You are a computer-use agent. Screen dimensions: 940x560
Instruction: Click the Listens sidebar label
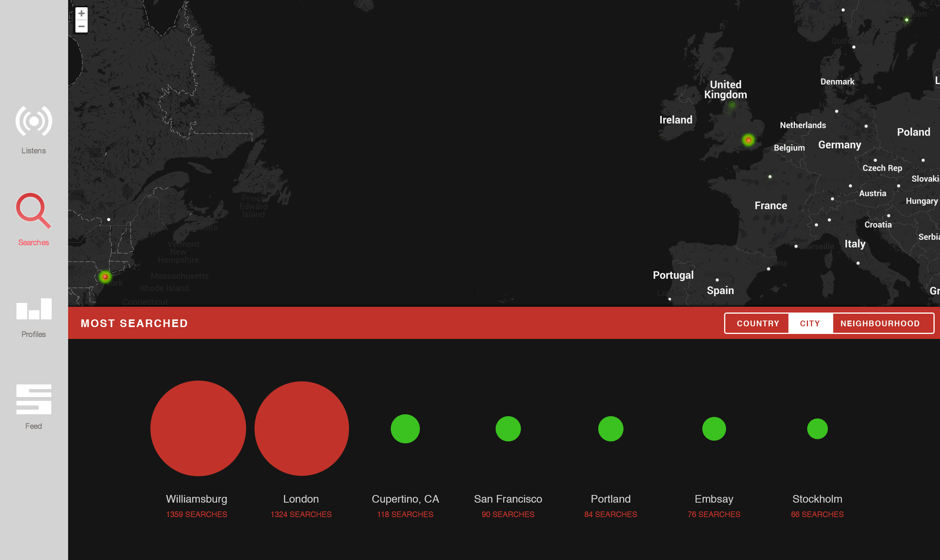pyautogui.click(x=34, y=151)
